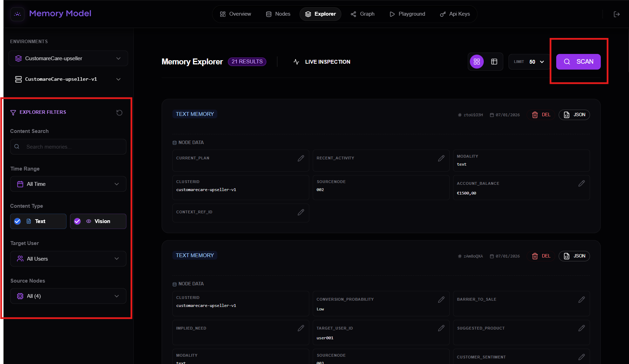The width and height of the screenshot is (629, 364).
Task: Toggle the Text content type checkbox
Action: [x=17, y=221]
